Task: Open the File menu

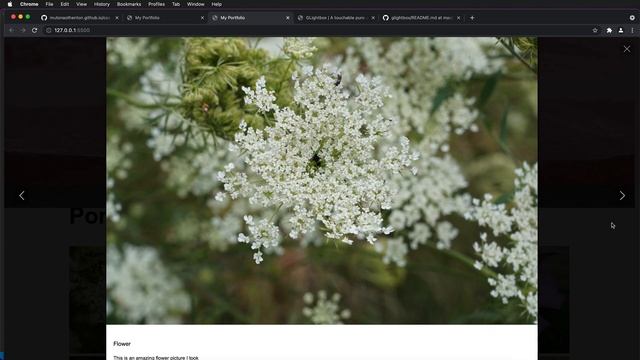Action: [49, 4]
